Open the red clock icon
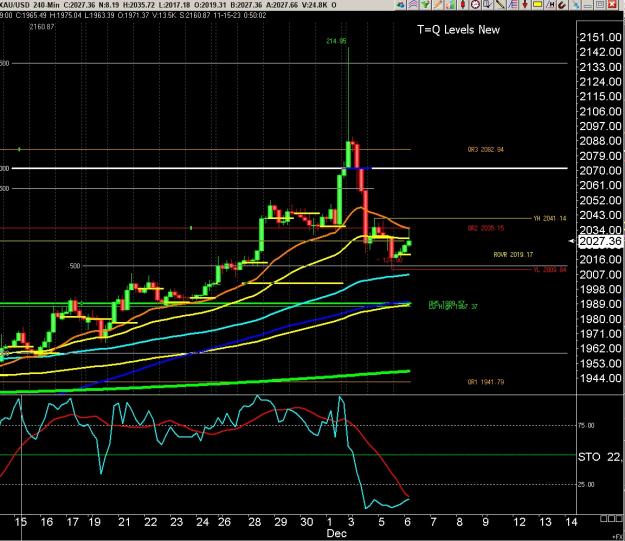Screen dimensions: 625x541 click(475, 5)
